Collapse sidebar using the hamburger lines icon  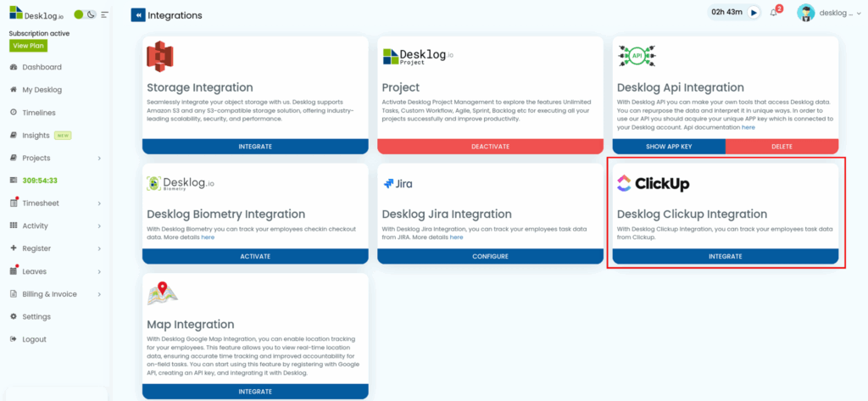tap(104, 14)
